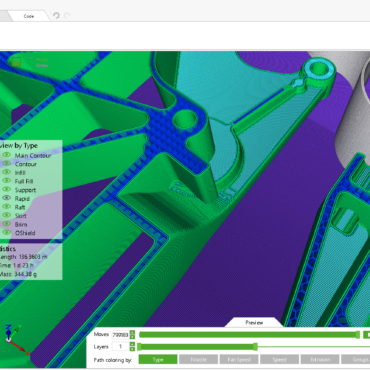Image resolution: width=370 pixels, height=370 pixels.
Task: Click the play button beside Moves slider
Action: 367,334
